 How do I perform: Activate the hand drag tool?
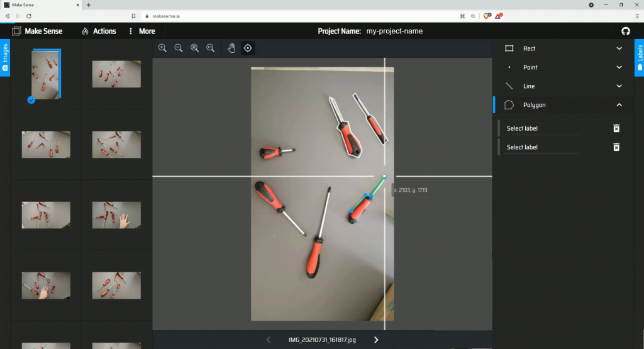coord(231,48)
